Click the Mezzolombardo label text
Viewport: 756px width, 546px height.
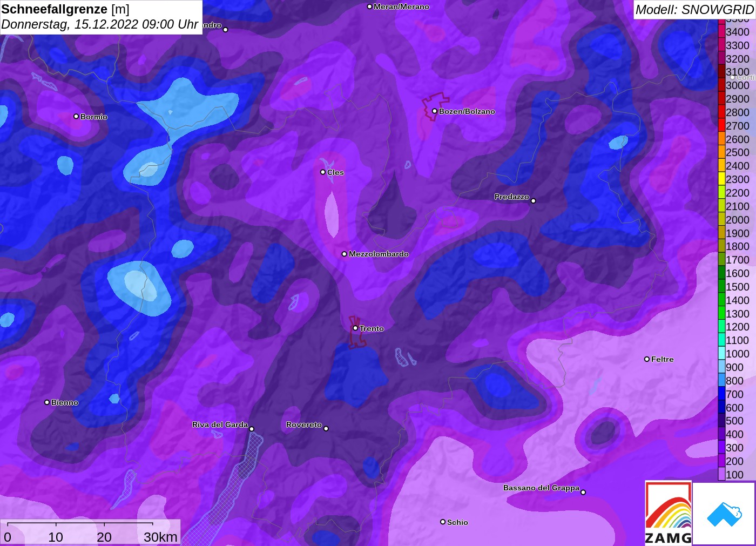point(379,254)
